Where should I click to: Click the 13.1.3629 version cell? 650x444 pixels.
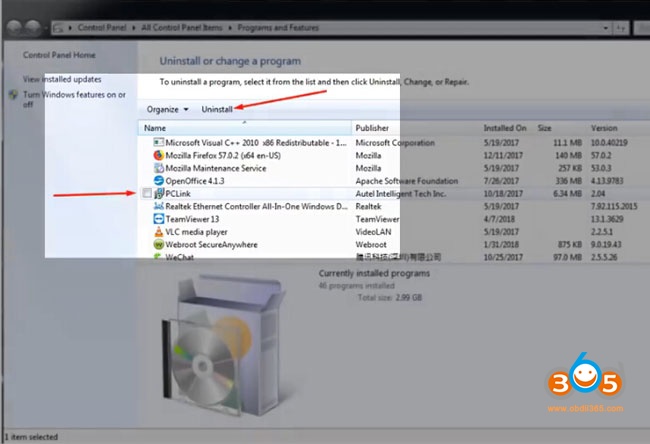(607, 219)
